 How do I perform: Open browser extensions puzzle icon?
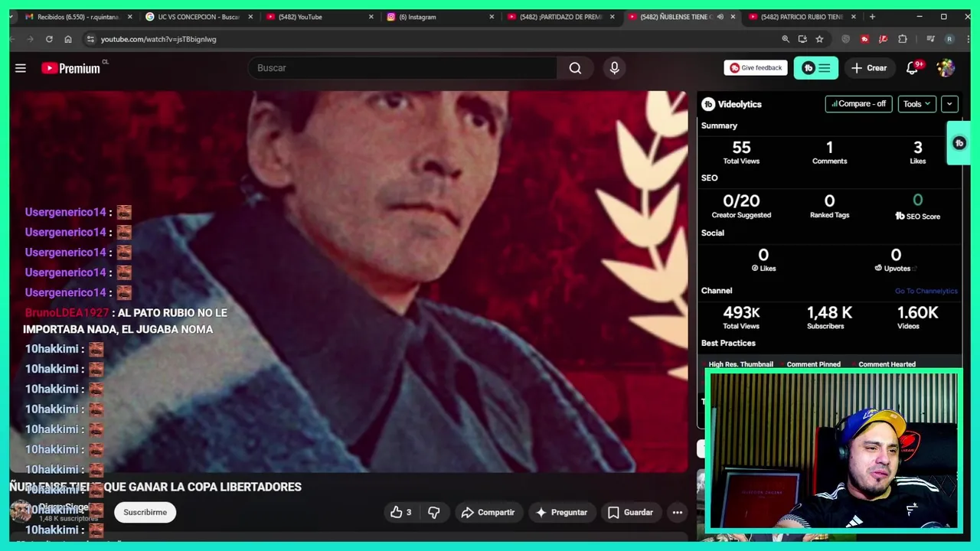point(903,39)
